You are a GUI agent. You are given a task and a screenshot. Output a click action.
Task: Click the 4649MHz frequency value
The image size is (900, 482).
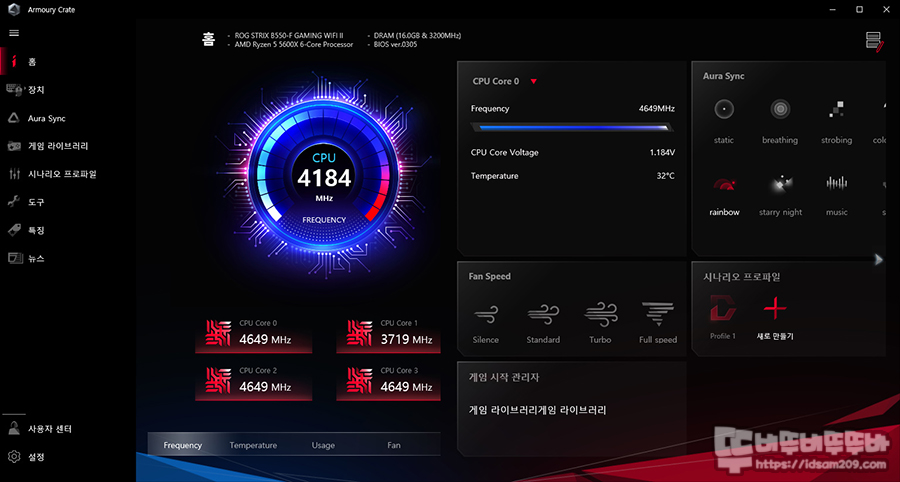tap(657, 108)
